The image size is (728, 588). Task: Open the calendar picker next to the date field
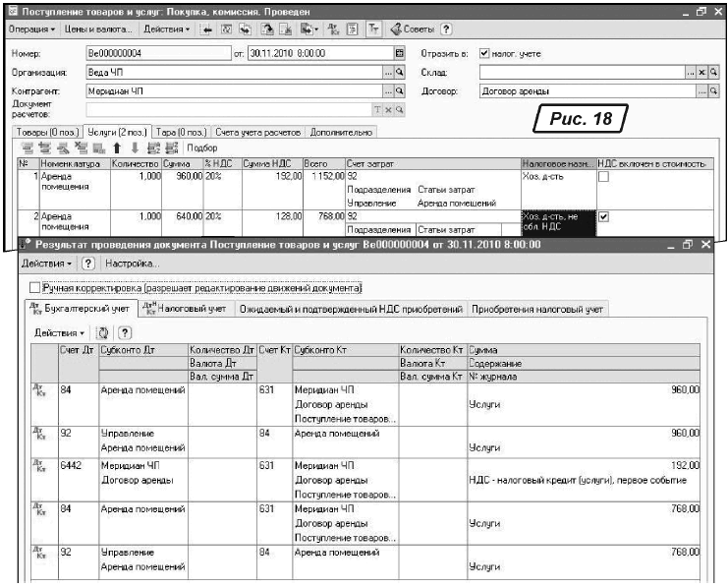pyautogui.click(x=399, y=53)
